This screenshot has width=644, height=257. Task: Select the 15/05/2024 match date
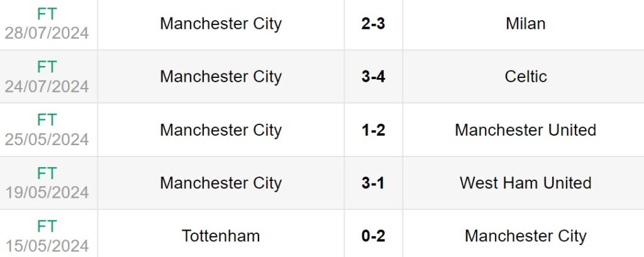pos(47,245)
